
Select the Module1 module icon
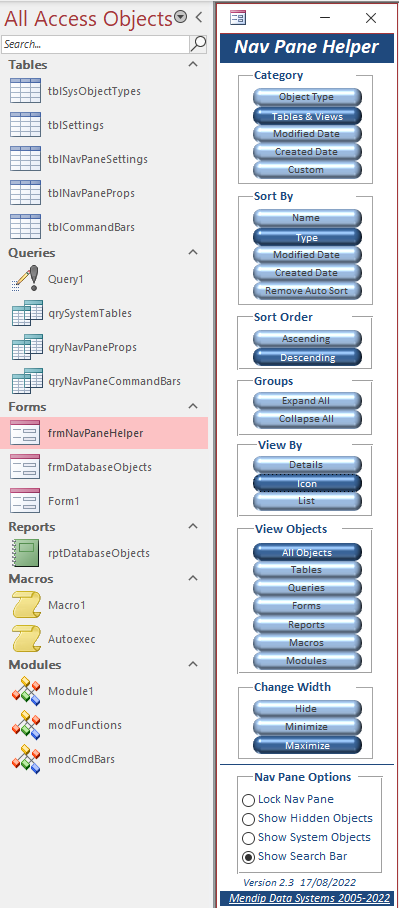coord(27,691)
